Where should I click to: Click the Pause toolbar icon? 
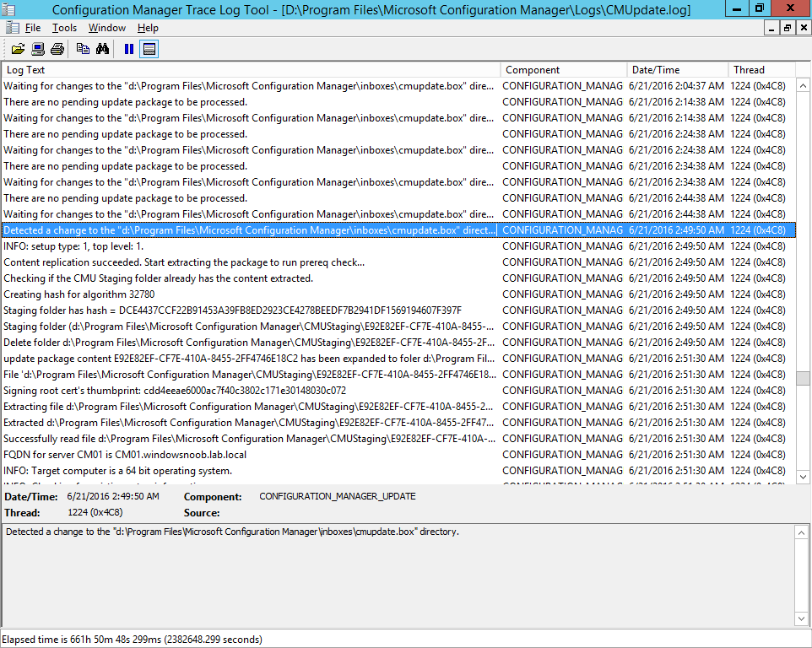tap(129, 49)
